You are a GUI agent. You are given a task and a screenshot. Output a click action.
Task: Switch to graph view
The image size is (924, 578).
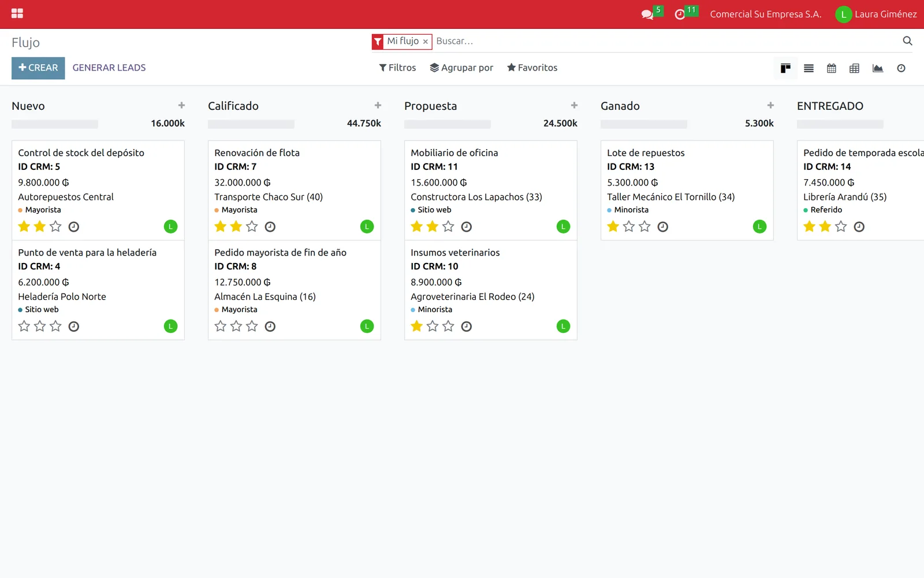(878, 68)
